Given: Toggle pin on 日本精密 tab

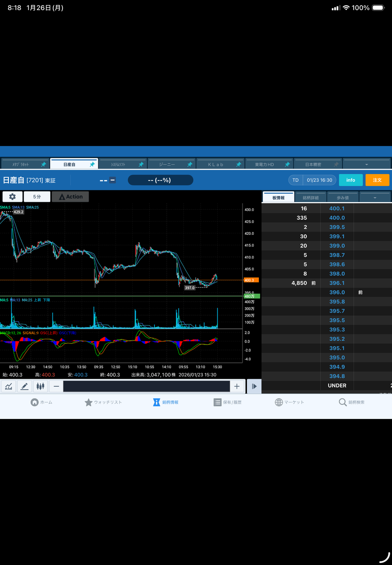Looking at the screenshot, I should (x=336, y=164).
